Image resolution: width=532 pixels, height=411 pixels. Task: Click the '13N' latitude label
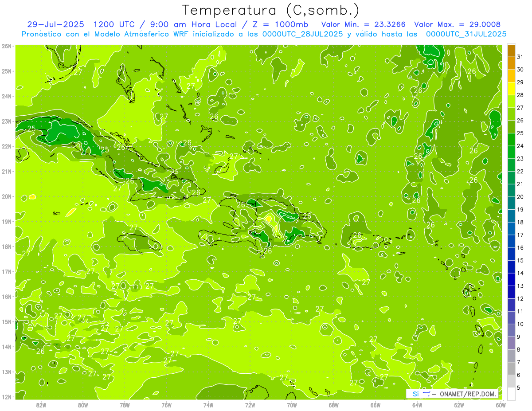6,372
